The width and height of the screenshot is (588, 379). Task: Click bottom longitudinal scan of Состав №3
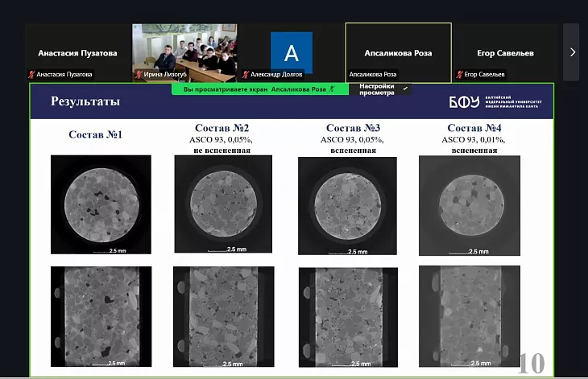click(347, 318)
